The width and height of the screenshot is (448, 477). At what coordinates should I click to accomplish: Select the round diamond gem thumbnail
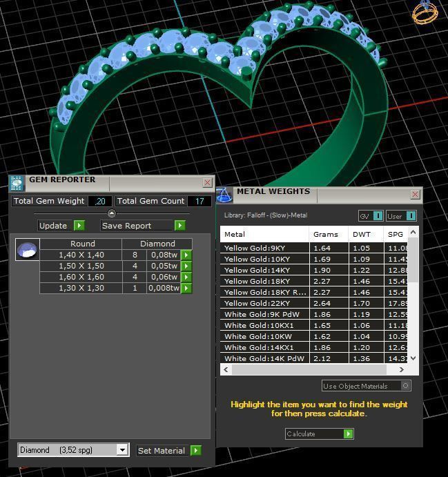coord(28,249)
